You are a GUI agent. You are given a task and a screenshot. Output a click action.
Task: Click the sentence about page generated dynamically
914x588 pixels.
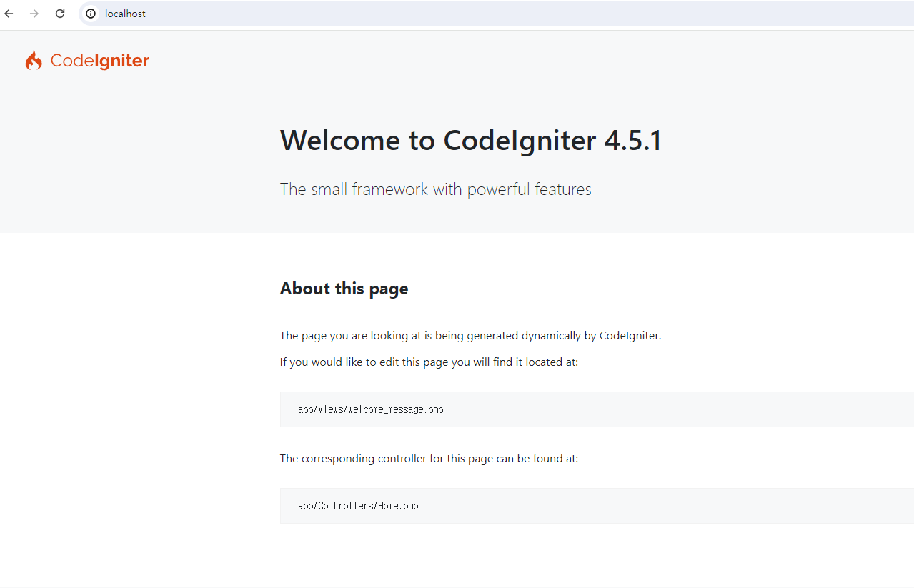click(471, 335)
